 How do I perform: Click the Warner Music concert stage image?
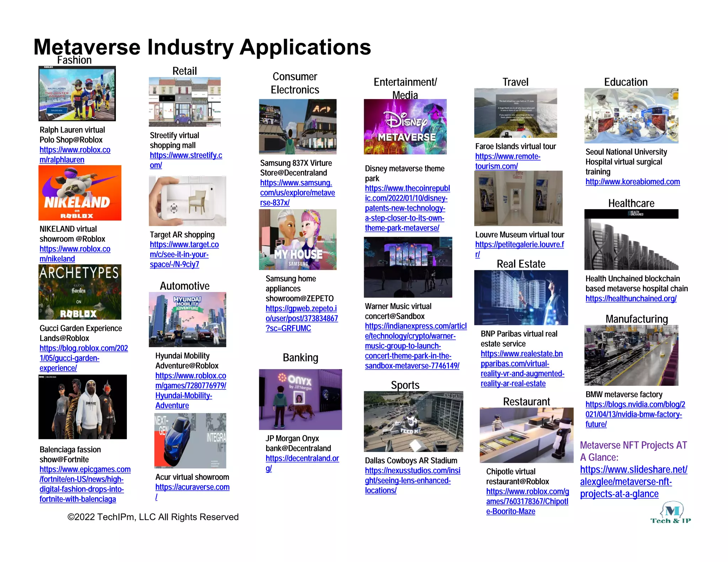408,267
